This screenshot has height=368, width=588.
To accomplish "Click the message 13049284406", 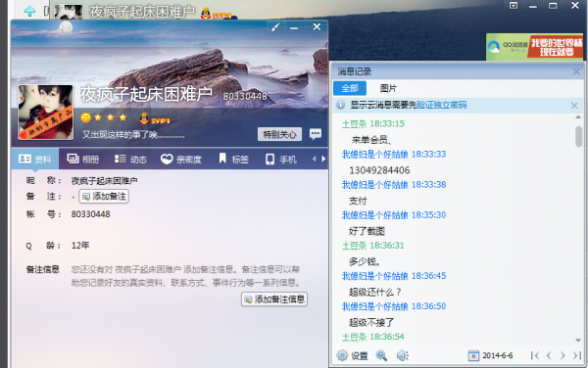I will pos(379,170).
